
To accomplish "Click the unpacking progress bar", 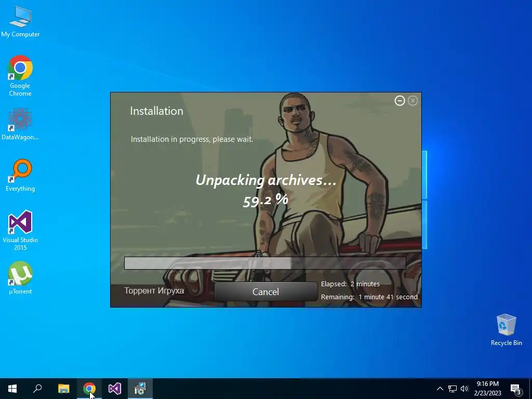I will [265, 263].
